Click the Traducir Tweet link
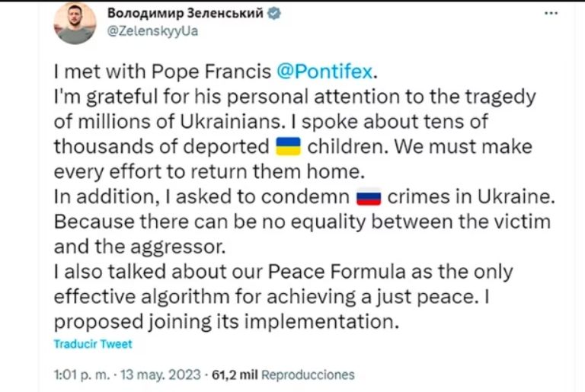This screenshot has width=585, height=392. (92, 343)
